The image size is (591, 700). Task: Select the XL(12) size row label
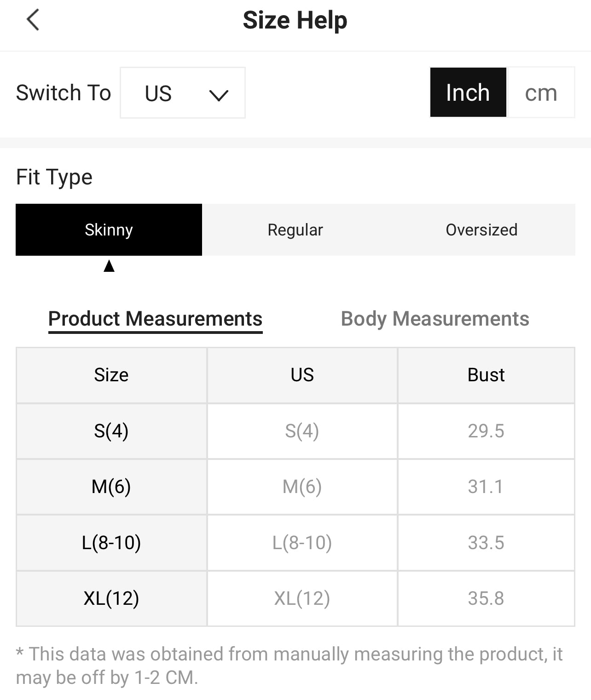pos(111,598)
